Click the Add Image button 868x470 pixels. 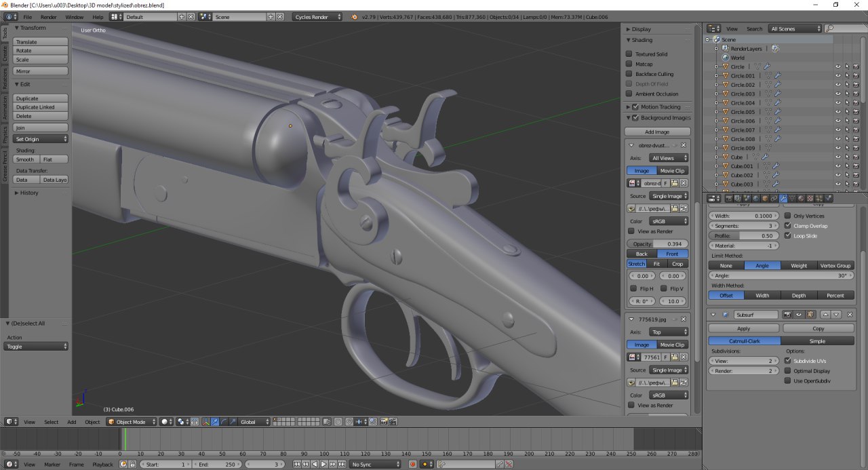coord(657,132)
